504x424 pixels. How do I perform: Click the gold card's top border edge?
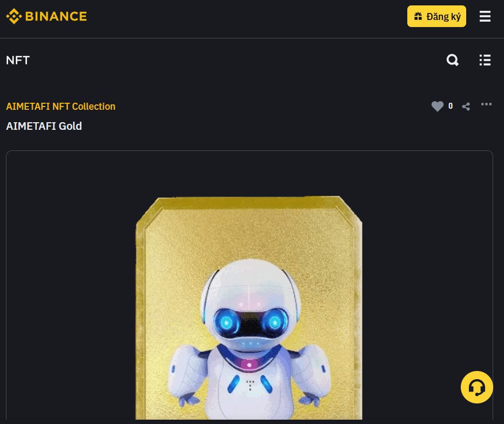[249, 202]
